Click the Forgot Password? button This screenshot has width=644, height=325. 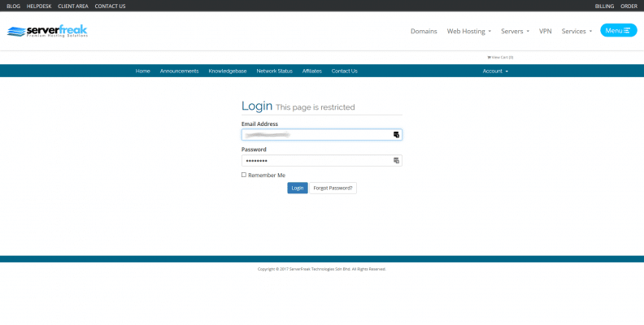[x=333, y=188]
